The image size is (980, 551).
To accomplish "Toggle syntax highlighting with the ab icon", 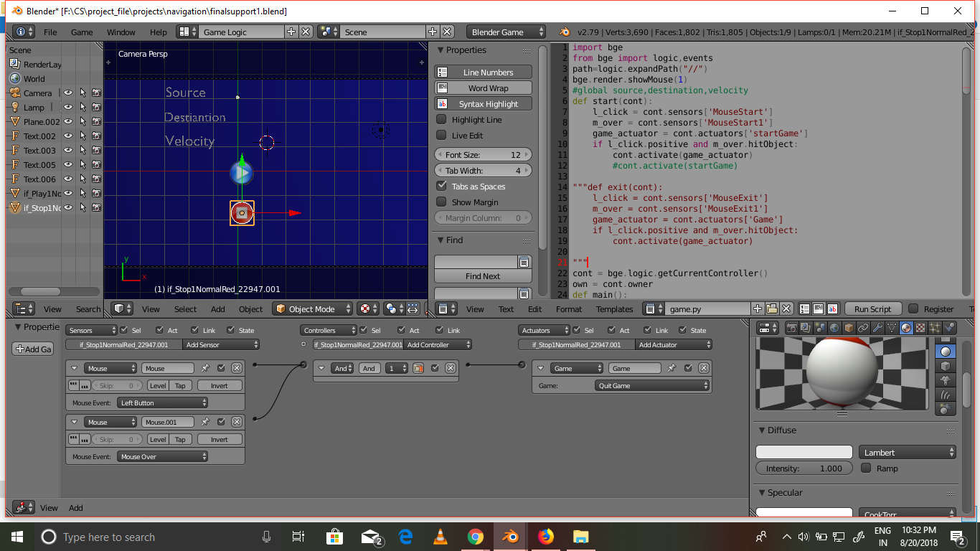I will pyautogui.click(x=833, y=309).
